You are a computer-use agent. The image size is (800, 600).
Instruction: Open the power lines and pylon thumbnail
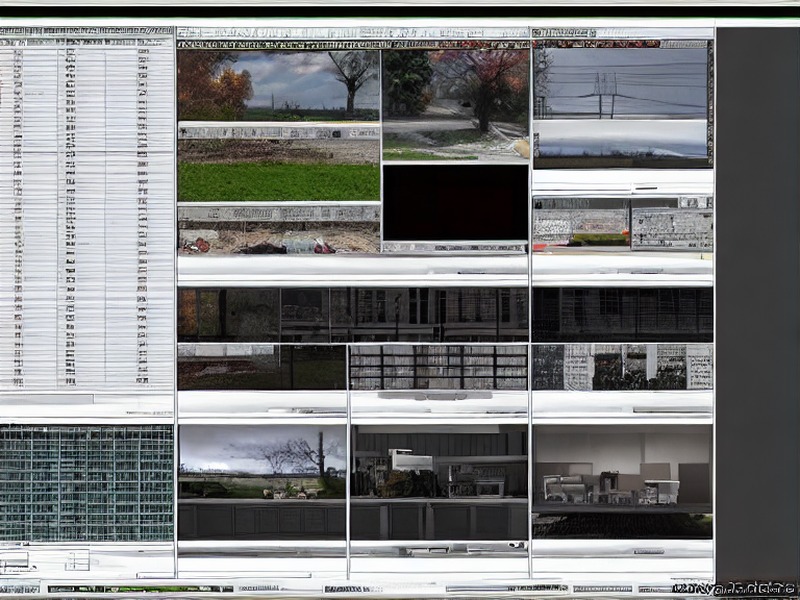click(x=621, y=84)
